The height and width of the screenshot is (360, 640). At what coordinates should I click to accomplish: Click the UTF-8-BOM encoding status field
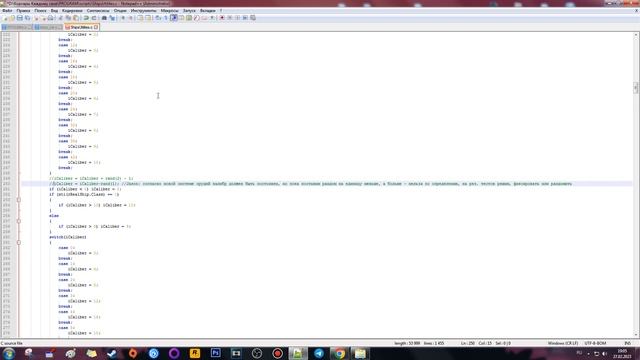click(x=595, y=343)
